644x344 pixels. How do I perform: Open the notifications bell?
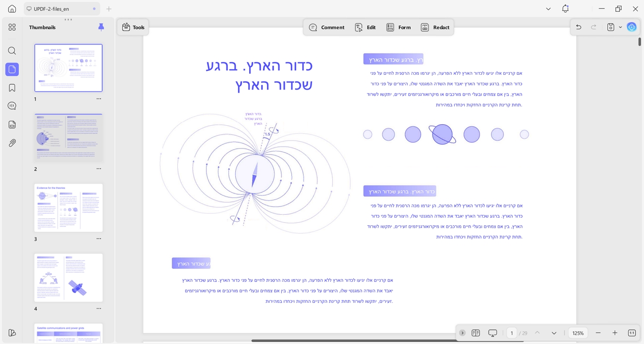click(565, 8)
